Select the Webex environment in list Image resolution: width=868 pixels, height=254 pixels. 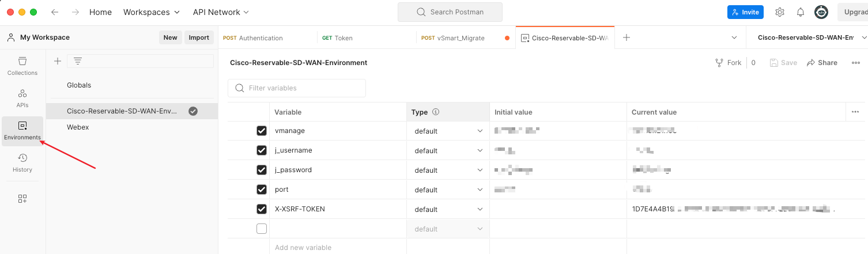78,127
